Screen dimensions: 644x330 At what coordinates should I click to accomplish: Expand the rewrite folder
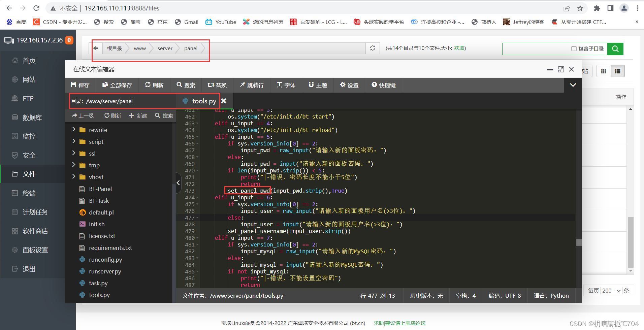(73, 129)
